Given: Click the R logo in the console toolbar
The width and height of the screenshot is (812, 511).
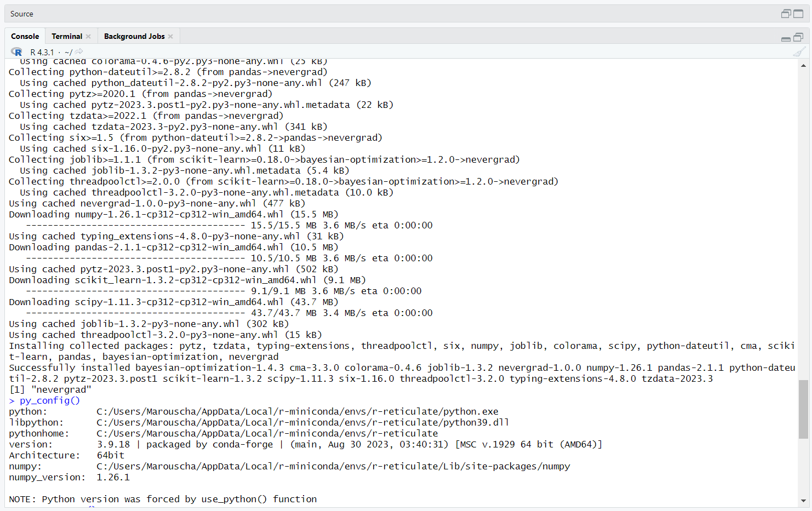Looking at the screenshot, I should (16, 51).
